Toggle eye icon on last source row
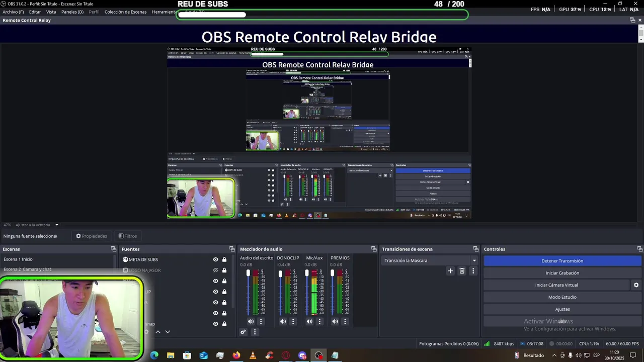Image resolution: width=644 pixels, height=362 pixels. 215,324
